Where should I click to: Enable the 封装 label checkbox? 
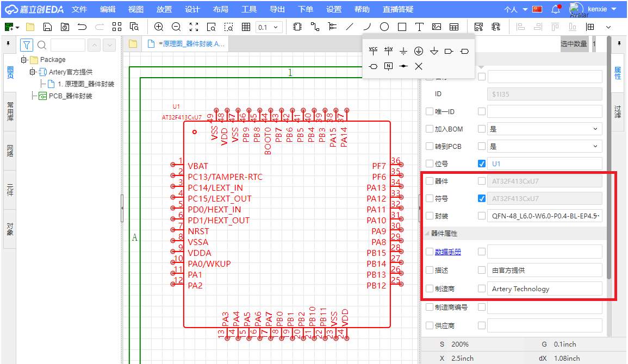[430, 216]
